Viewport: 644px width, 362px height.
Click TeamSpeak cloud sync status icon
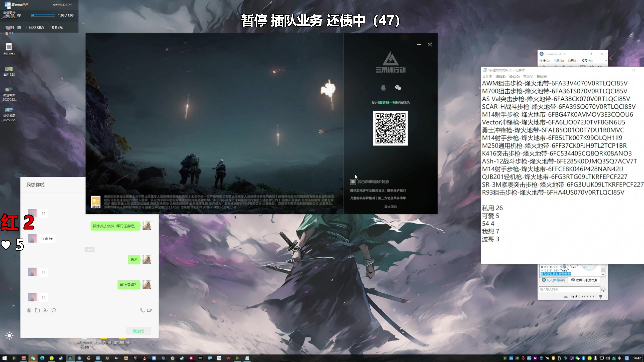coord(566,297)
